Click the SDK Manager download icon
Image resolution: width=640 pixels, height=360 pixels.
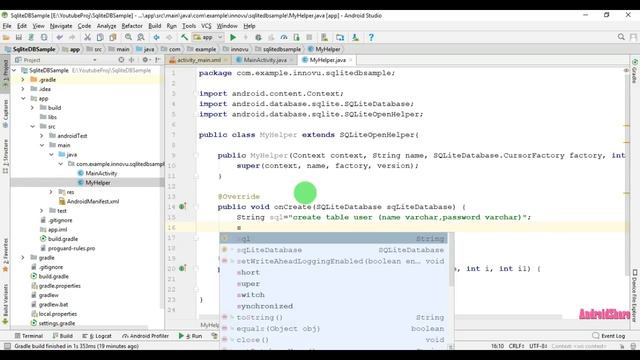356,38
